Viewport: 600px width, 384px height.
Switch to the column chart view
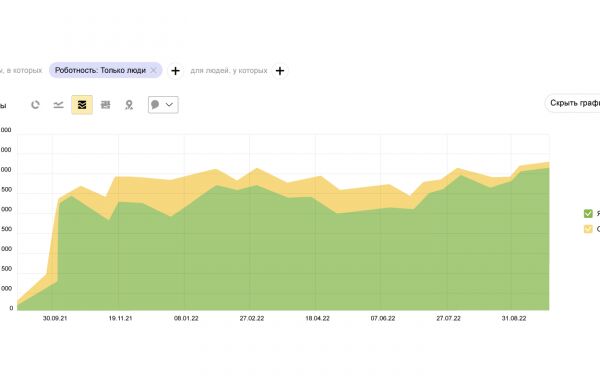pos(106,105)
